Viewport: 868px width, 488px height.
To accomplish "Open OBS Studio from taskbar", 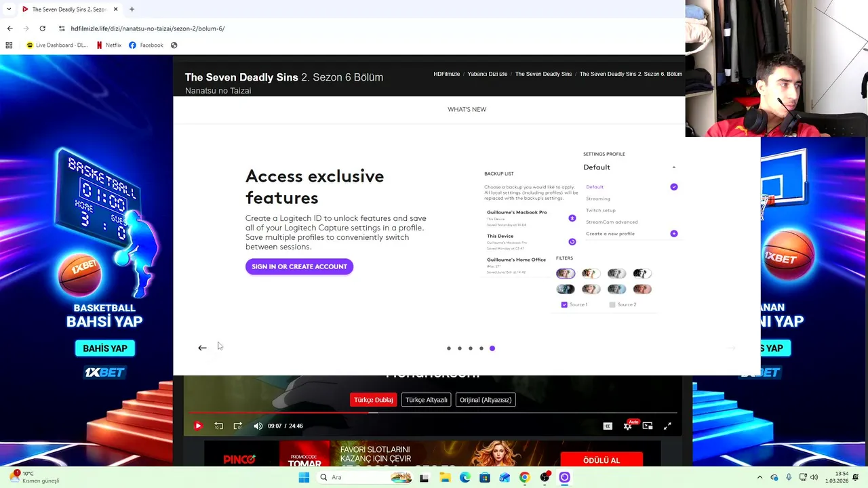I will pyautogui.click(x=545, y=477).
